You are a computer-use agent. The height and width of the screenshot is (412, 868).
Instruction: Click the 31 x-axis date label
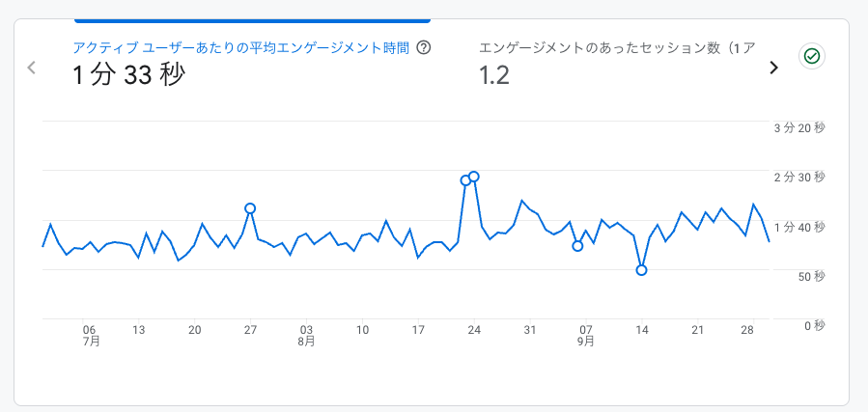pos(530,330)
